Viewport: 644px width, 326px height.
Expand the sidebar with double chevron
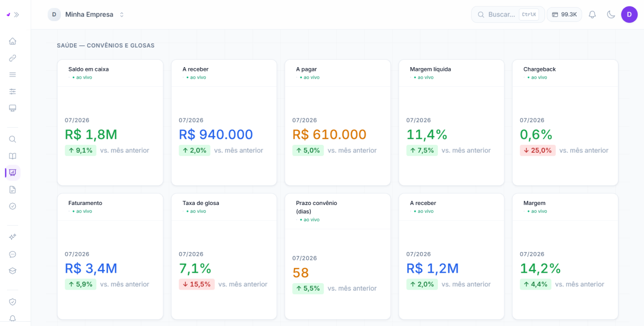tap(16, 15)
